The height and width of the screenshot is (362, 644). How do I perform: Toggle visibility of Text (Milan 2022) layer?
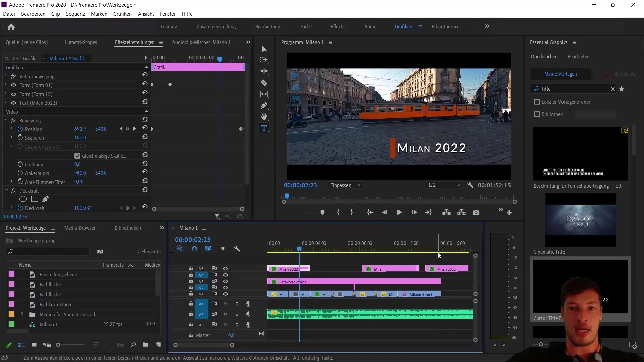[x=13, y=103]
